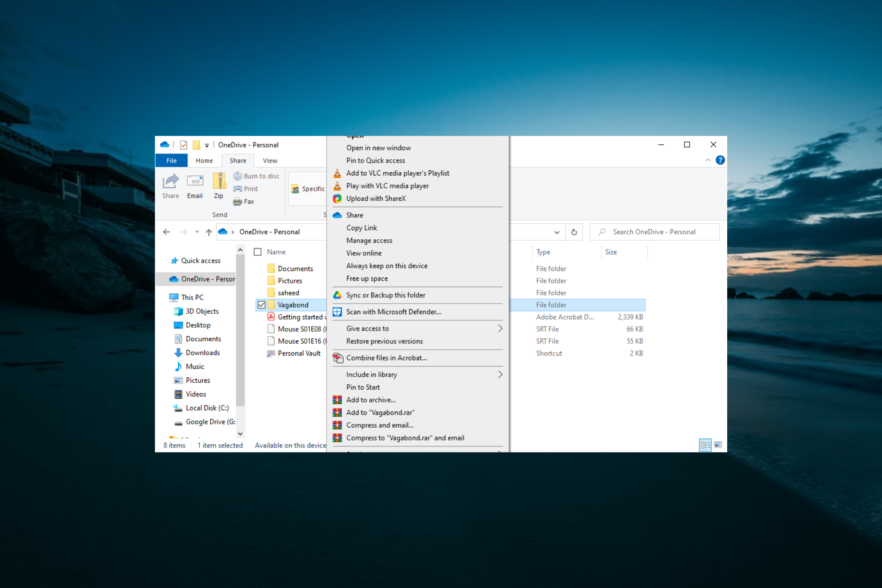Select the Share ribbon tab
This screenshot has width=882, height=588.
click(x=238, y=160)
